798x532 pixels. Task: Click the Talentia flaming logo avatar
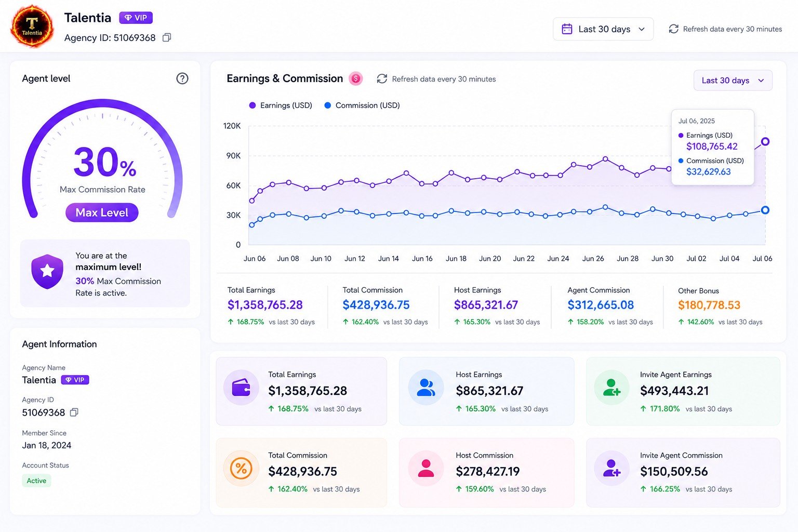point(32,26)
